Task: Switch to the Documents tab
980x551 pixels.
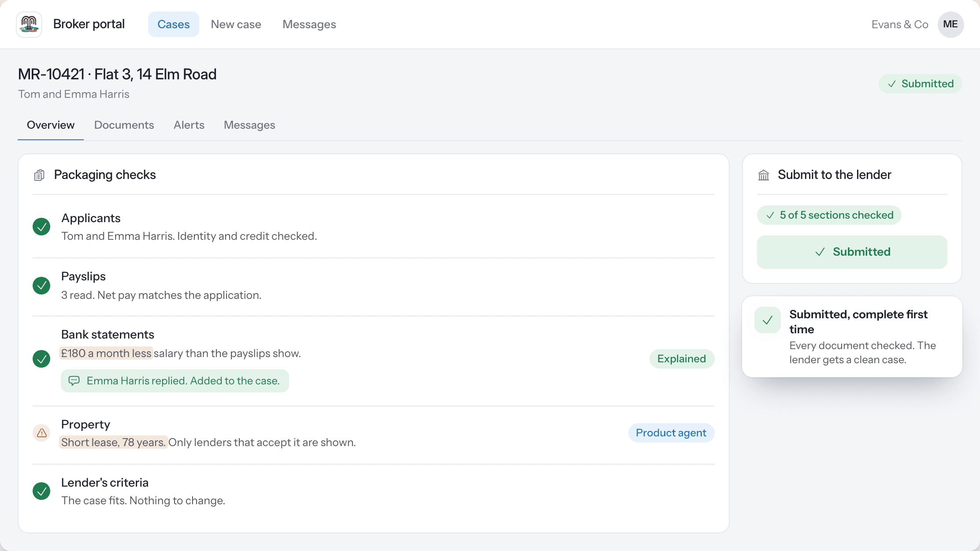Action: click(124, 125)
